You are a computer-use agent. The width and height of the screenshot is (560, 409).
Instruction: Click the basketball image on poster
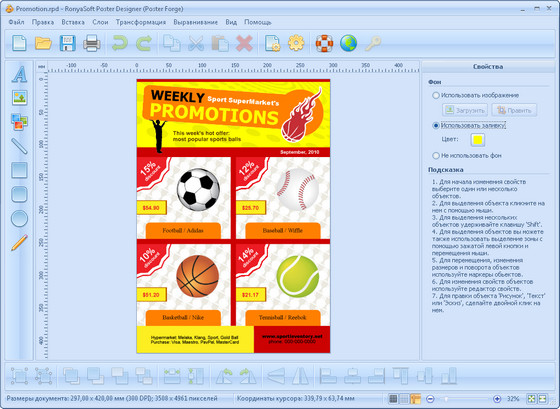[x=198, y=276]
